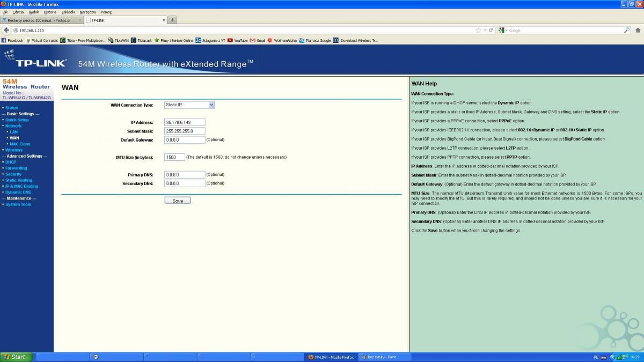Click TP-LINK Mozilla Firefox taskbar button
The height and width of the screenshot is (362, 644).
click(332, 357)
